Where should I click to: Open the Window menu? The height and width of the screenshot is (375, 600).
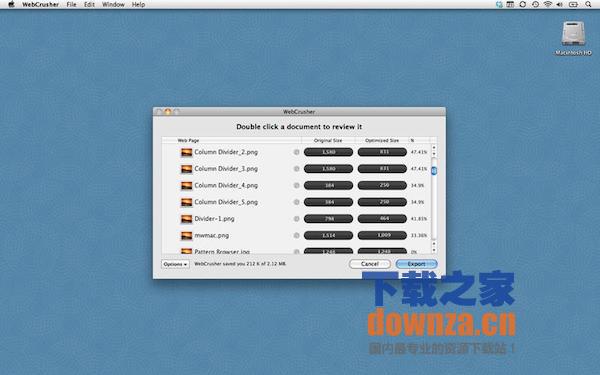point(113,5)
